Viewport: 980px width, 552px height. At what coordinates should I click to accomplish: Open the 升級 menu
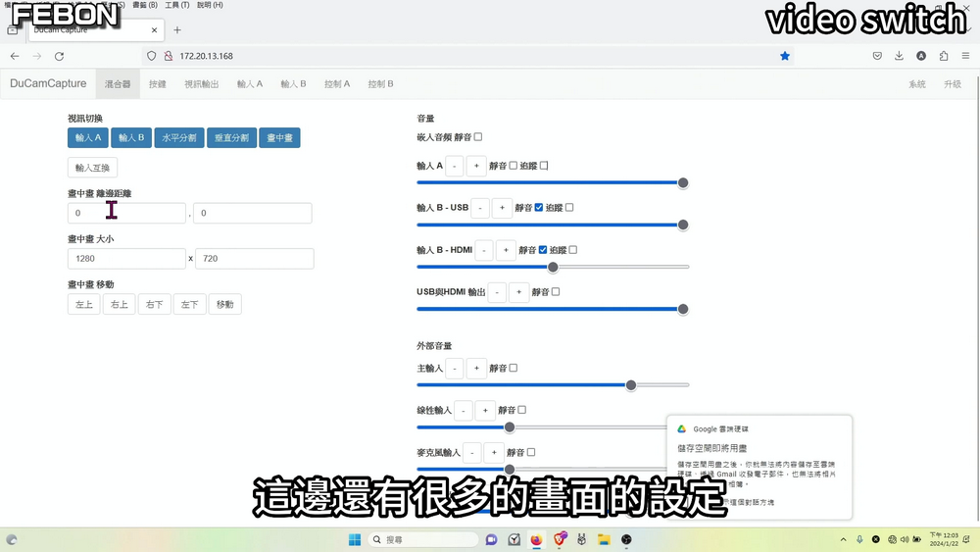[x=953, y=83]
